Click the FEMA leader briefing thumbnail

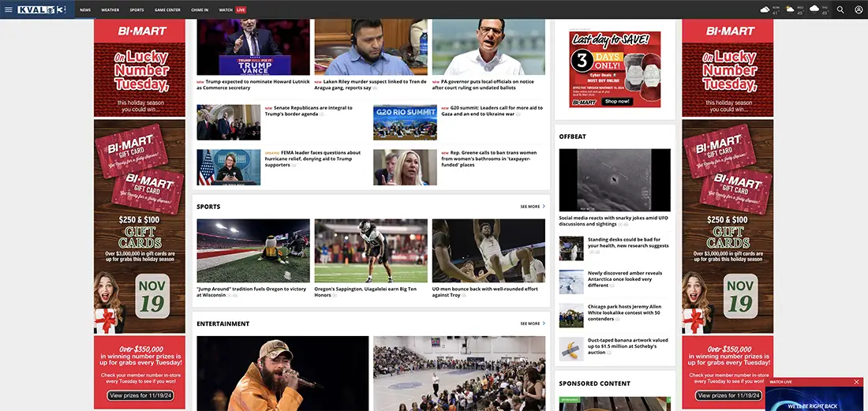[x=229, y=167]
